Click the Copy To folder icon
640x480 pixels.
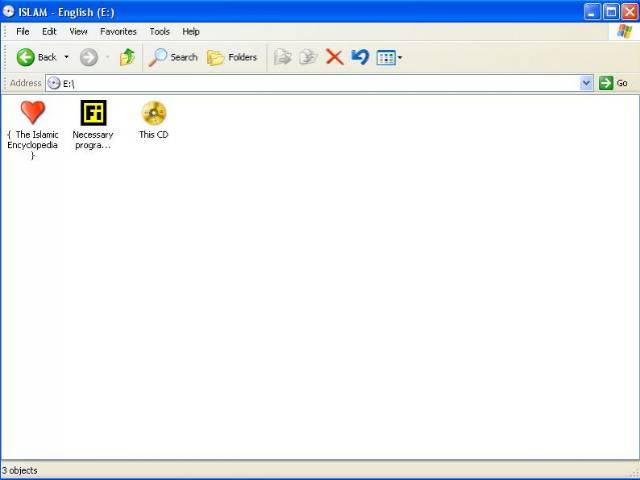click(x=309, y=57)
